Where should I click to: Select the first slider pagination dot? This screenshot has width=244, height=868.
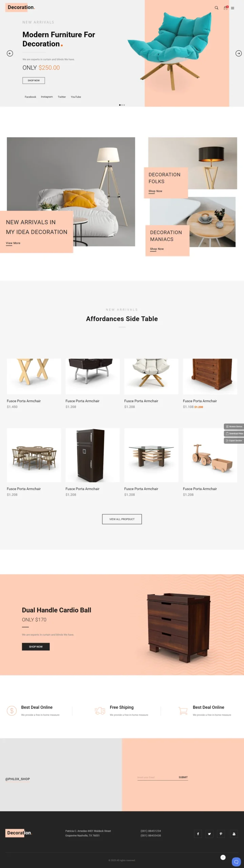click(x=120, y=105)
